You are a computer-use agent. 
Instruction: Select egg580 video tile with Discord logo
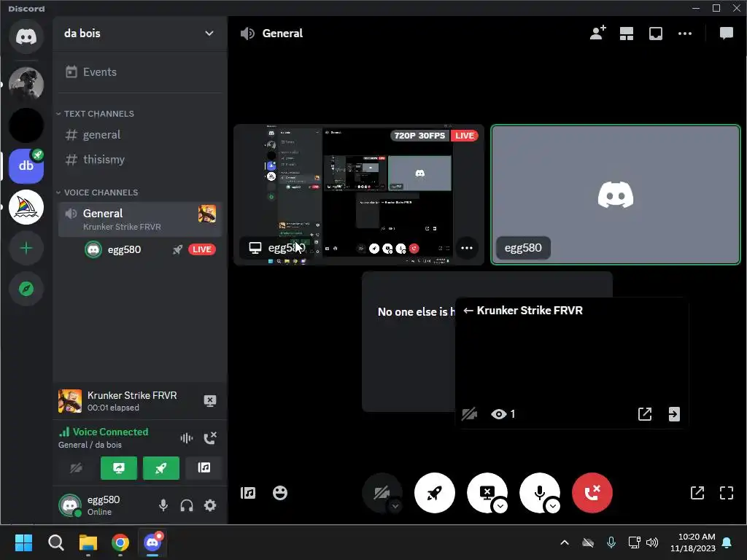616,195
